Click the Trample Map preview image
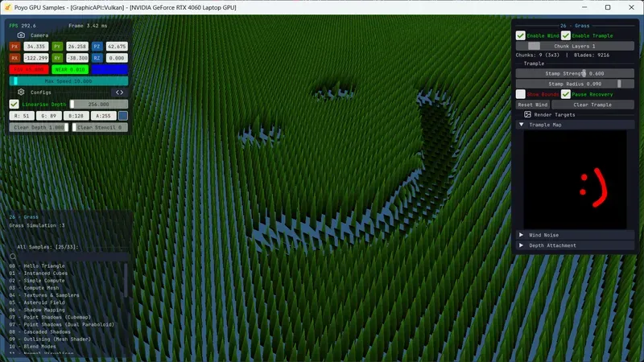The image size is (644, 362). click(x=575, y=179)
